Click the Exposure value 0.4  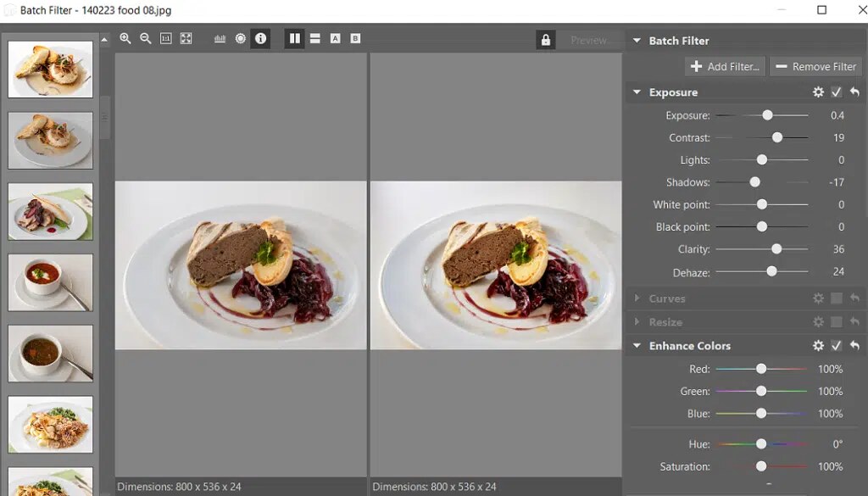(x=837, y=115)
